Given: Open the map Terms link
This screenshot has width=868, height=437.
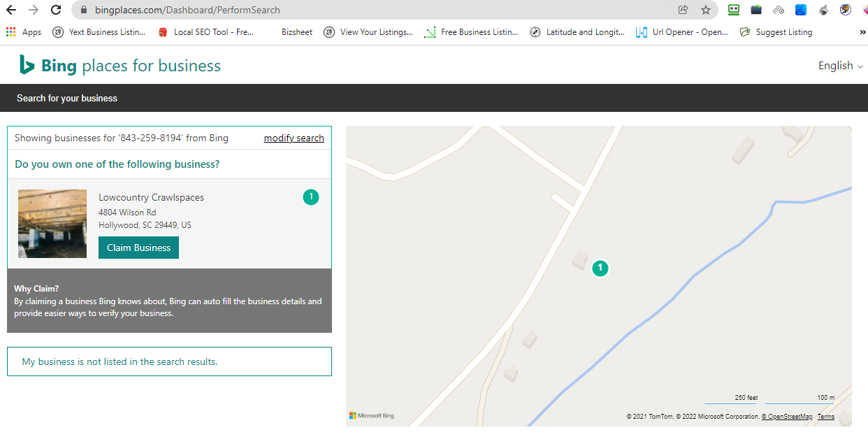Looking at the screenshot, I should (x=826, y=417).
